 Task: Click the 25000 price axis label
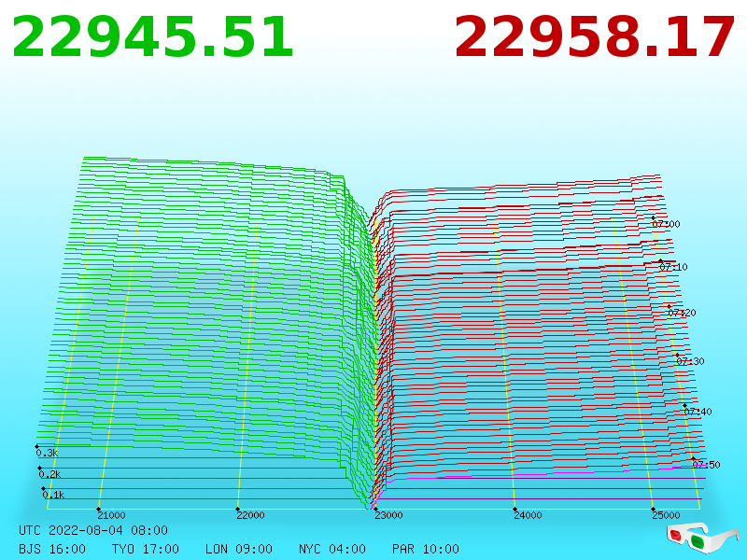click(666, 515)
